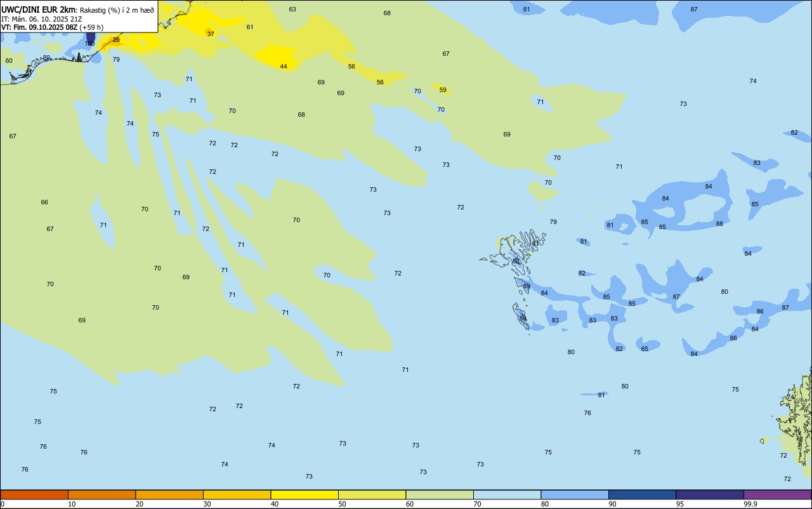Click the 10–20 orange legend swatch

click(102, 494)
